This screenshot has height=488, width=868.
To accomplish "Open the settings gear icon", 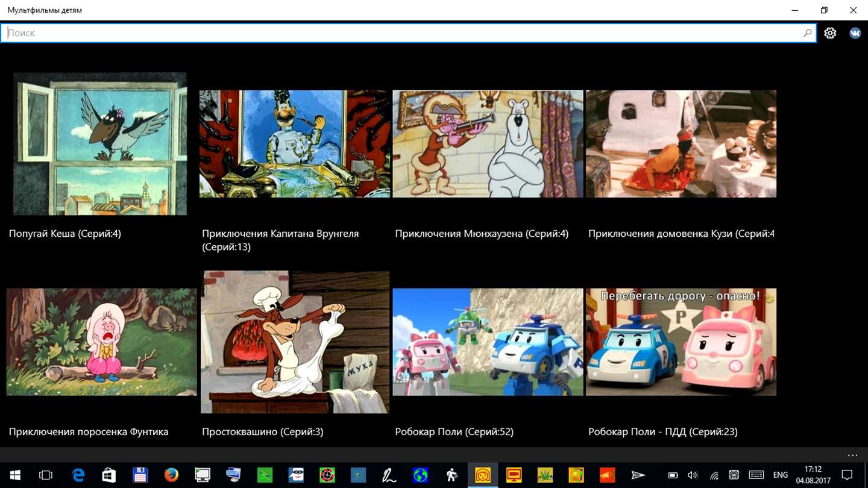I will 830,33.
